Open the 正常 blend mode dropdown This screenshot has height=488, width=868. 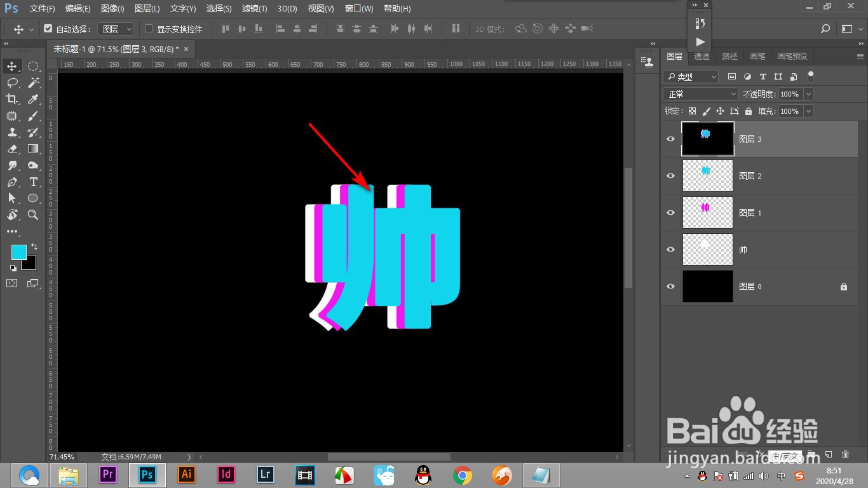[700, 94]
